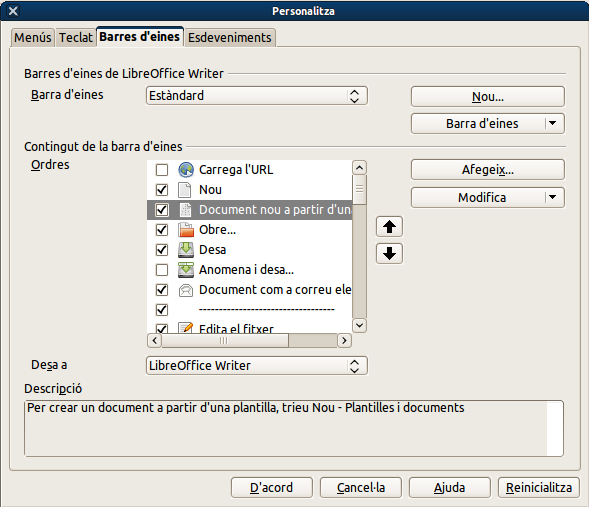Select the Desa row text
This screenshot has height=507, width=589.
coord(213,250)
